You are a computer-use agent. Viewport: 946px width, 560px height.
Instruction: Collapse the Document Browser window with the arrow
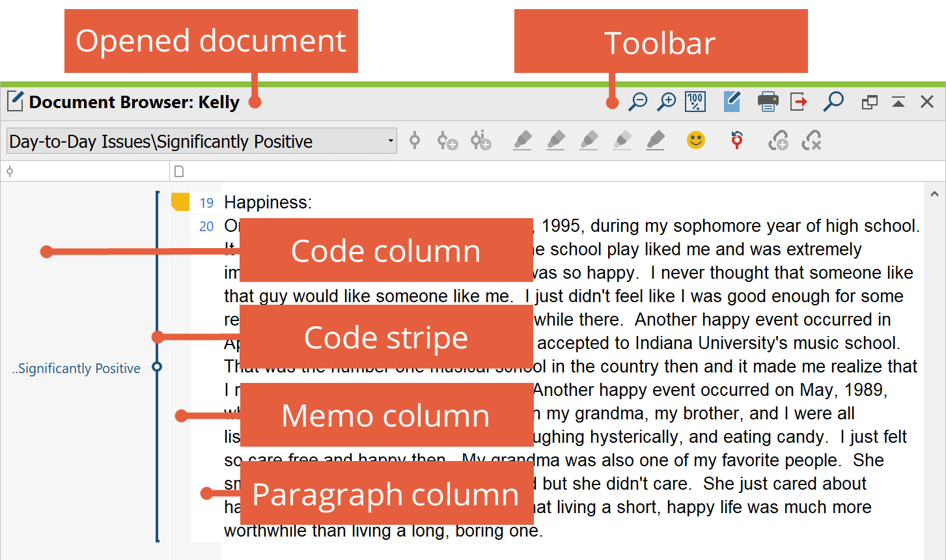click(x=898, y=102)
